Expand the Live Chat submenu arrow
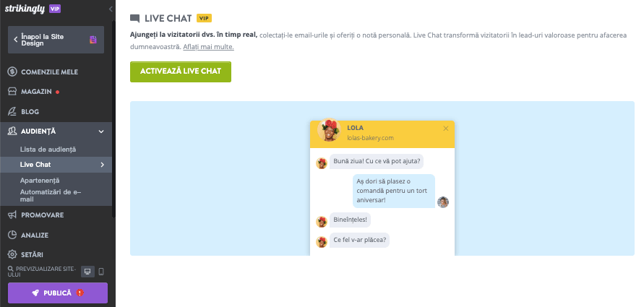 (x=102, y=165)
